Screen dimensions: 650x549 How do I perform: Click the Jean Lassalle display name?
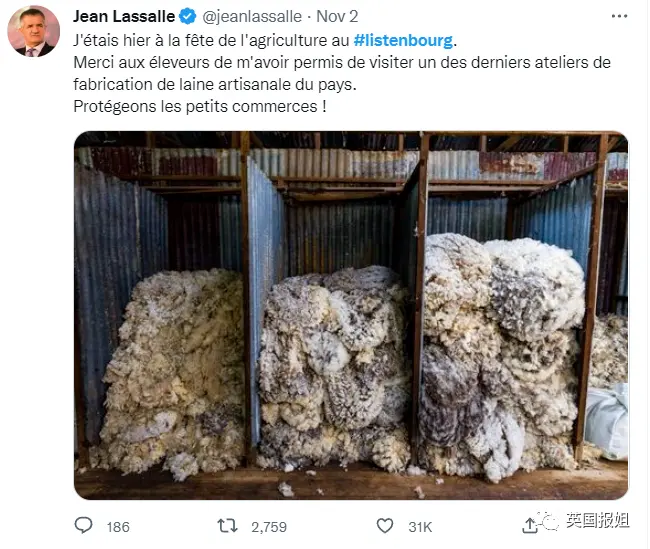124,17
